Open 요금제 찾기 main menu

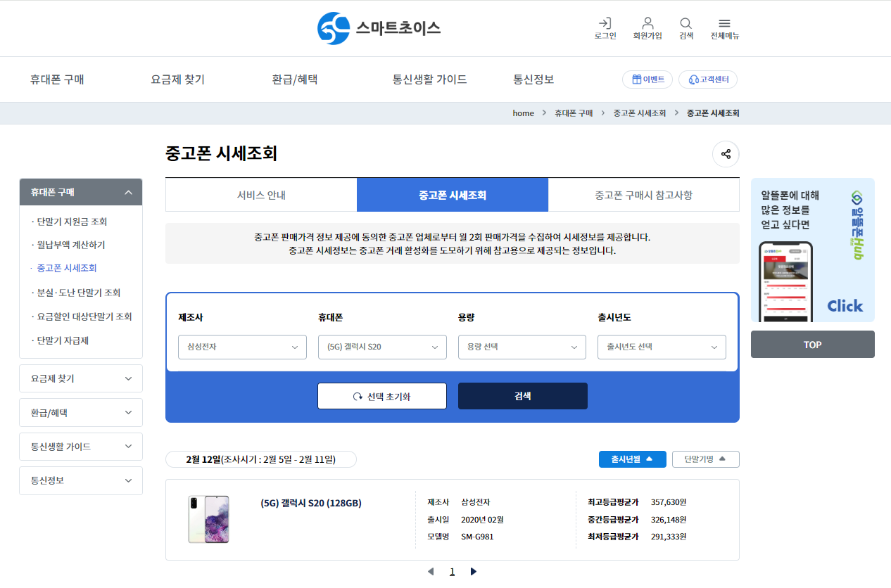point(178,79)
